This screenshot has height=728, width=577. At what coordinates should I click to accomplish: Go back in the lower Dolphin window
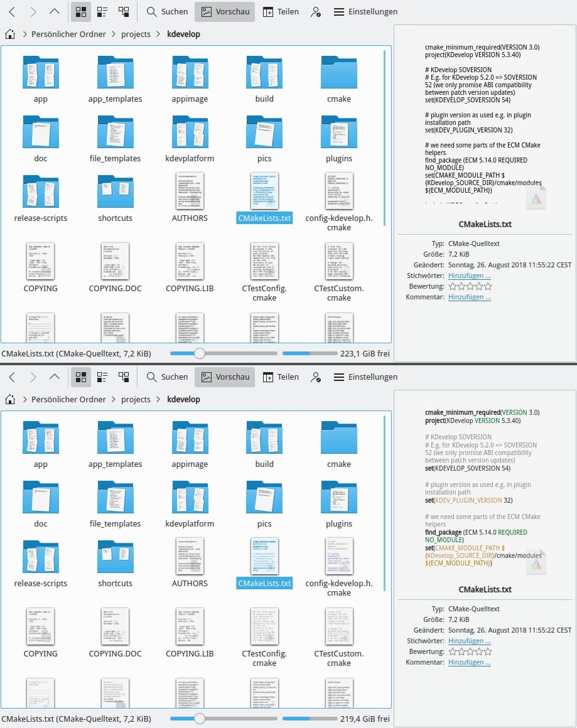12,377
